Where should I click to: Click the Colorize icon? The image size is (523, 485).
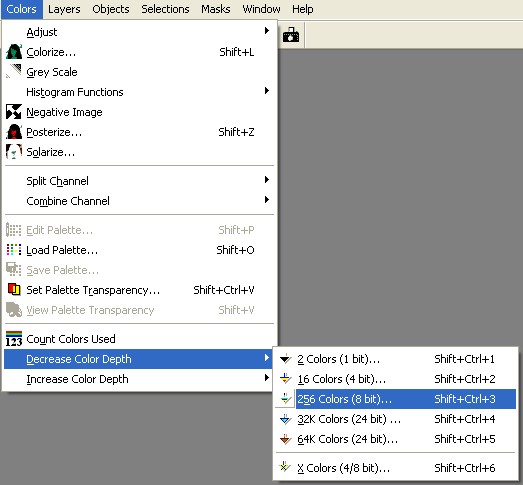pos(14,52)
